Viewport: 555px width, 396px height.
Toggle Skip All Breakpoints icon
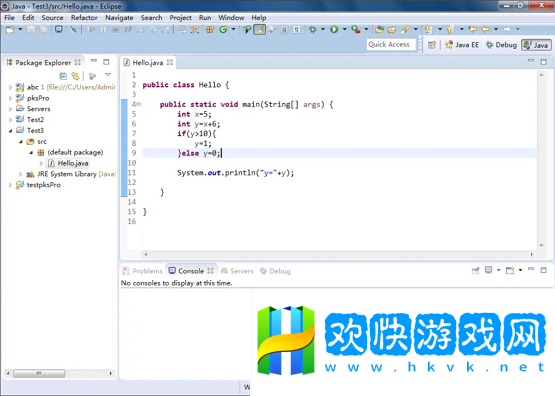point(74,30)
